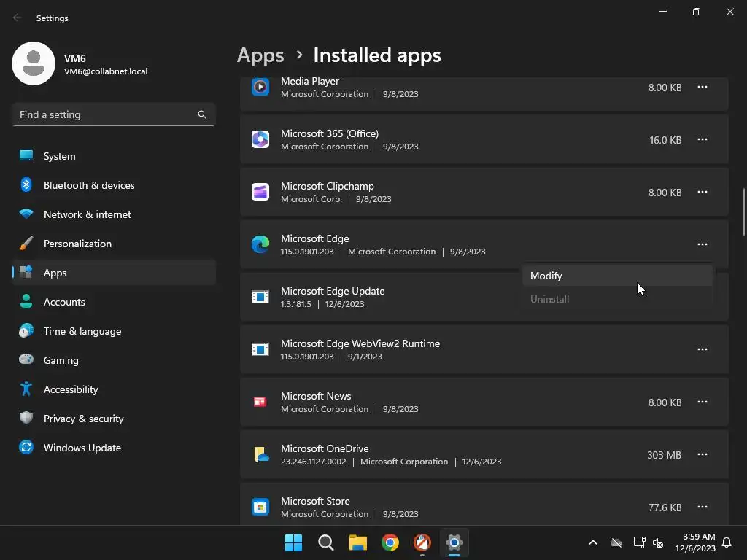Go to Windows Update settings
This screenshot has height=560, width=747.
tap(82, 448)
